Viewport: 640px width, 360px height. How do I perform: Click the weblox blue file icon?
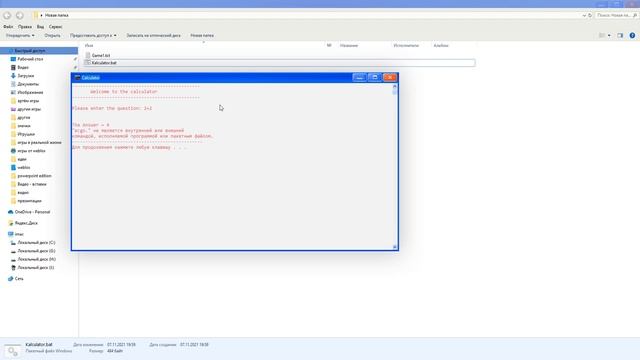pos(13,168)
